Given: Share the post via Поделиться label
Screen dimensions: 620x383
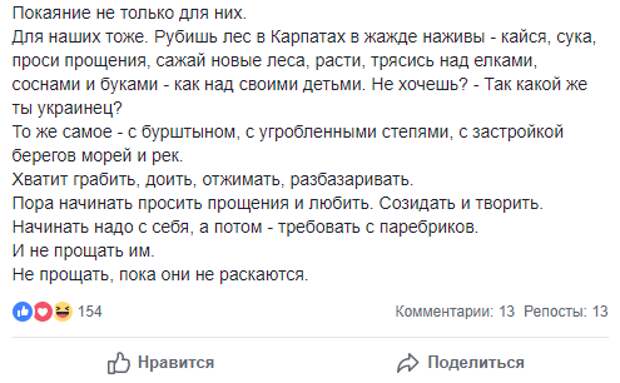Looking at the screenshot, I should tap(476, 362).
